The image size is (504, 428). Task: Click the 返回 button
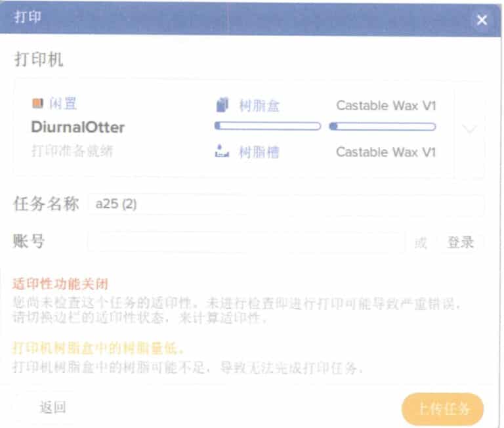pyautogui.click(x=53, y=408)
